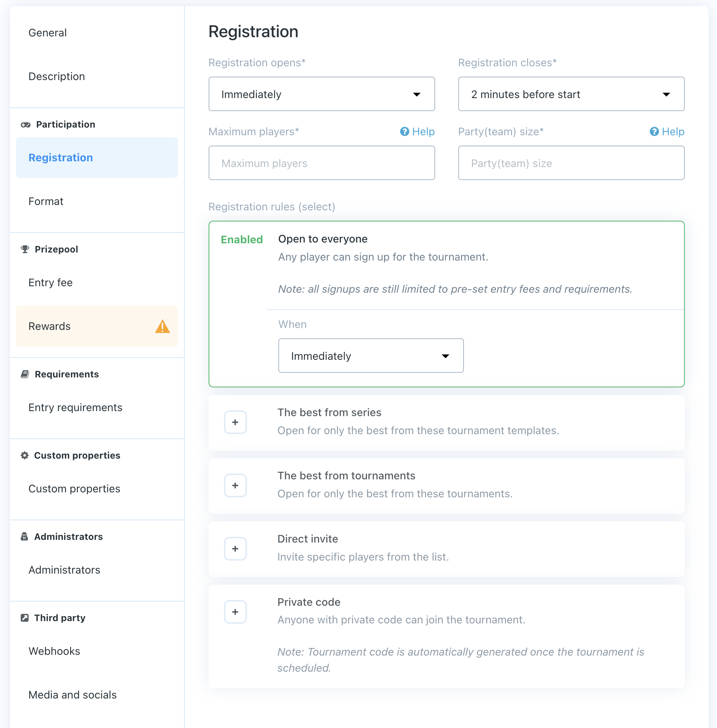Expand the When dropdown under Open to everyone

tap(370, 356)
